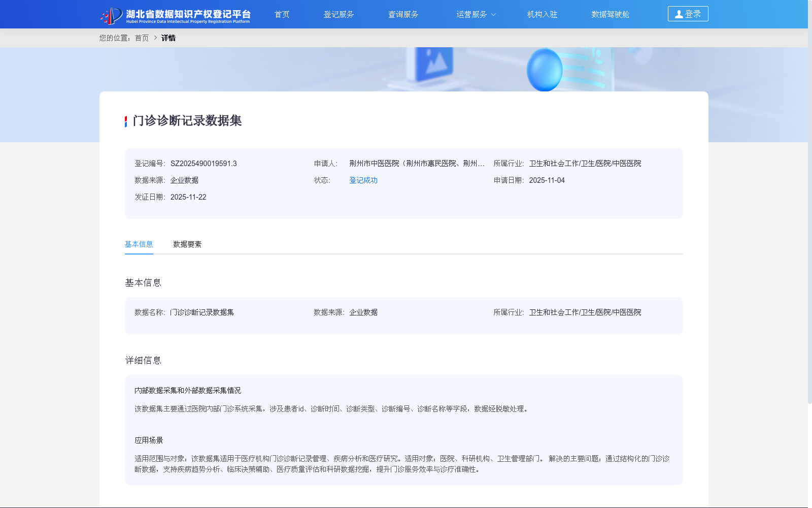The height and width of the screenshot is (508, 812).
Task: Open the 登记服务 menu
Action: click(339, 14)
